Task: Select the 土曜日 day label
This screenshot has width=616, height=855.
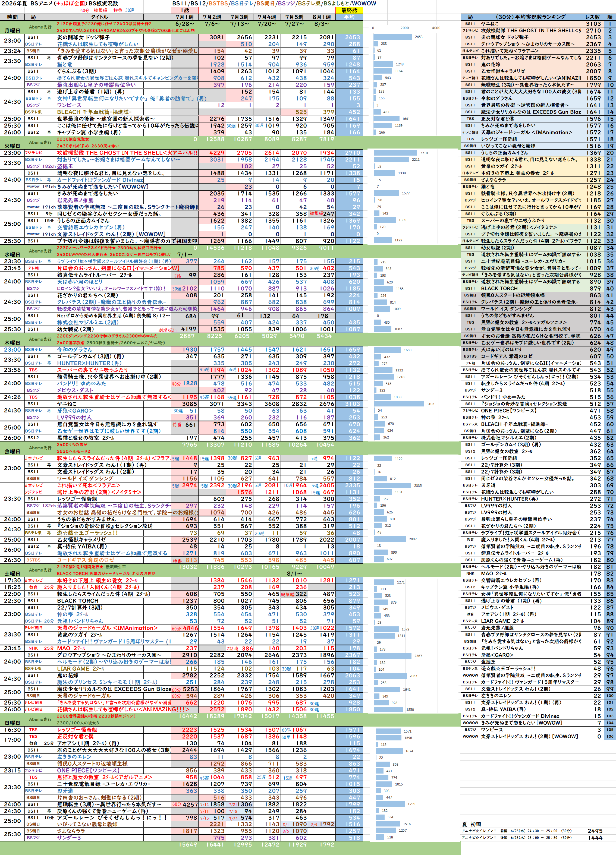Action: pos(12,573)
